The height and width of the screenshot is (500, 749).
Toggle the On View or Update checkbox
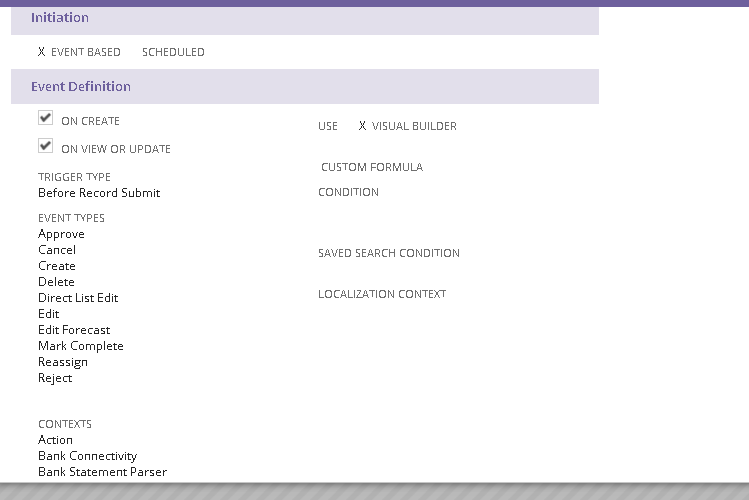[45, 146]
